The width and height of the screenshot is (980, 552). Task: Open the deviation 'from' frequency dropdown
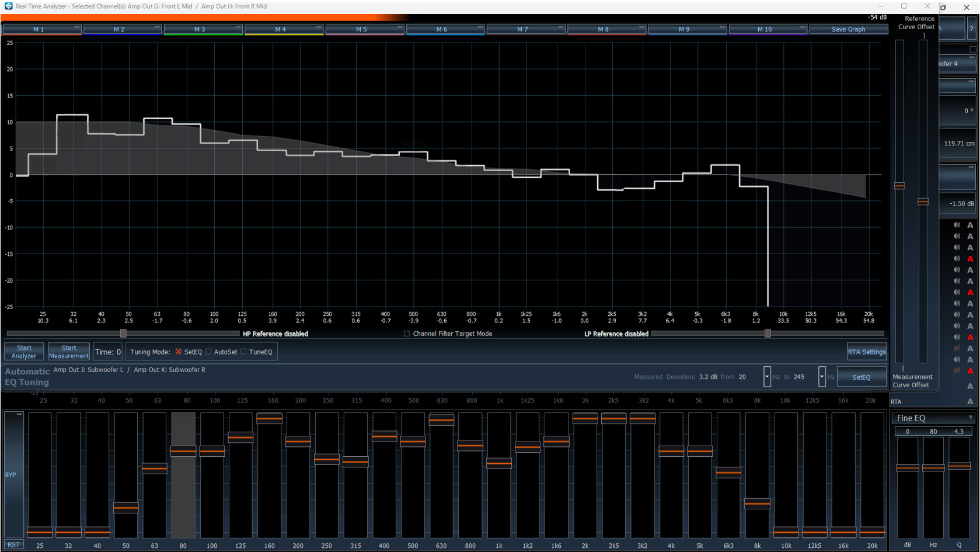click(767, 377)
